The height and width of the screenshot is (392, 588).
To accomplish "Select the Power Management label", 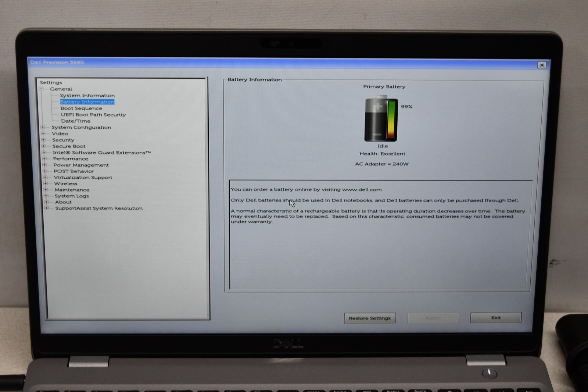I will 81,165.
